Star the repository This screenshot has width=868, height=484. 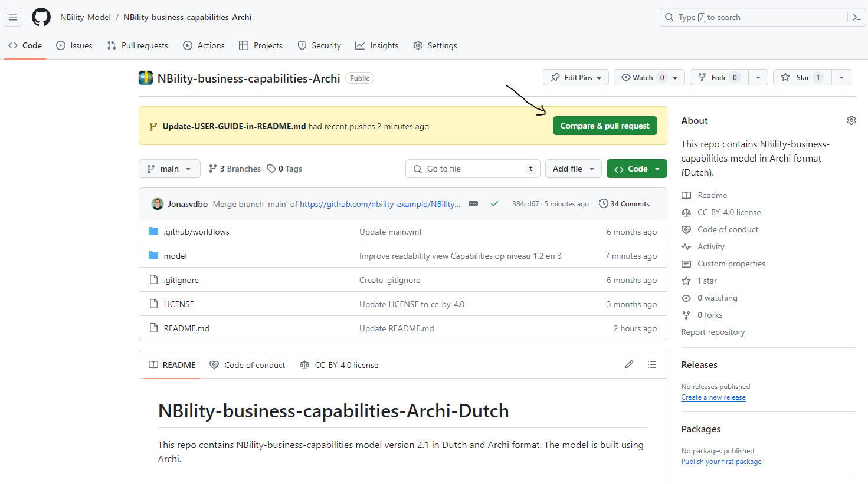(x=801, y=77)
